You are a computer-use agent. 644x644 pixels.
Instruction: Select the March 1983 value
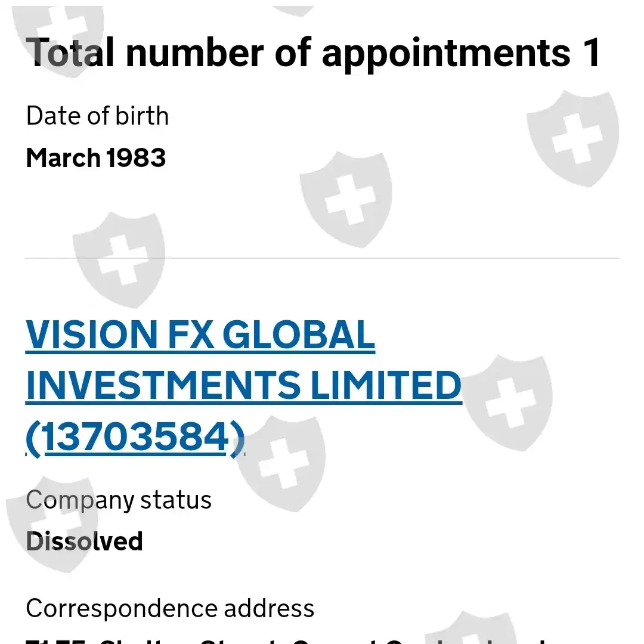click(x=96, y=158)
